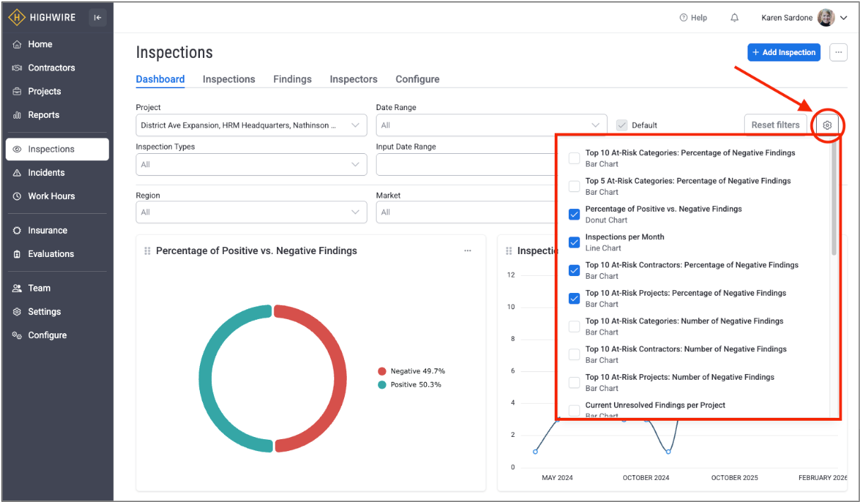Open donut chart card ellipsis menu
The width and height of the screenshot is (862, 504).
point(468,251)
